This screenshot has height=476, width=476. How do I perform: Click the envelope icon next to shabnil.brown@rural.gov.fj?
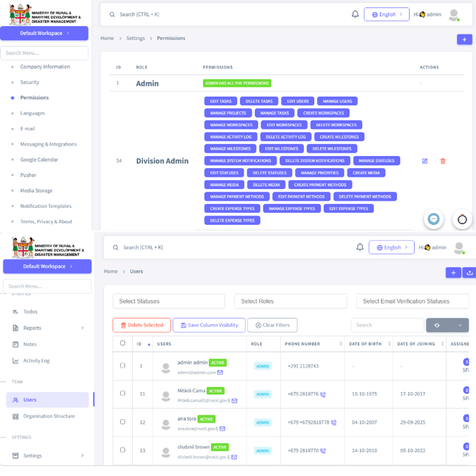click(x=234, y=457)
